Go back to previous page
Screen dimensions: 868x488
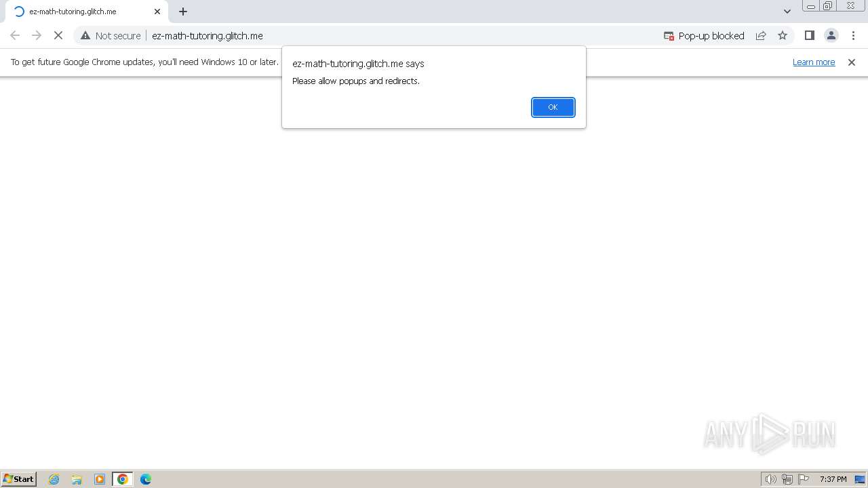pyautogui.click(x=15, y=35)
